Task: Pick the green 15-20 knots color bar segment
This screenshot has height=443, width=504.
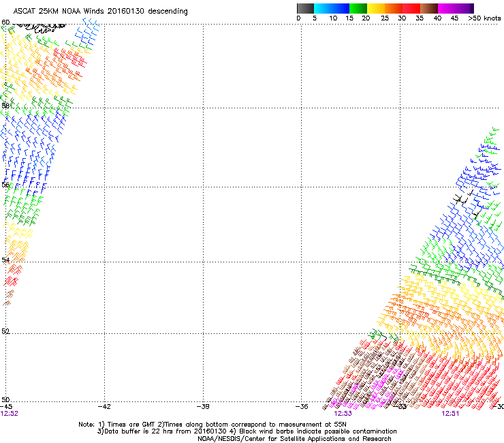Action: [x=358, y=8]
